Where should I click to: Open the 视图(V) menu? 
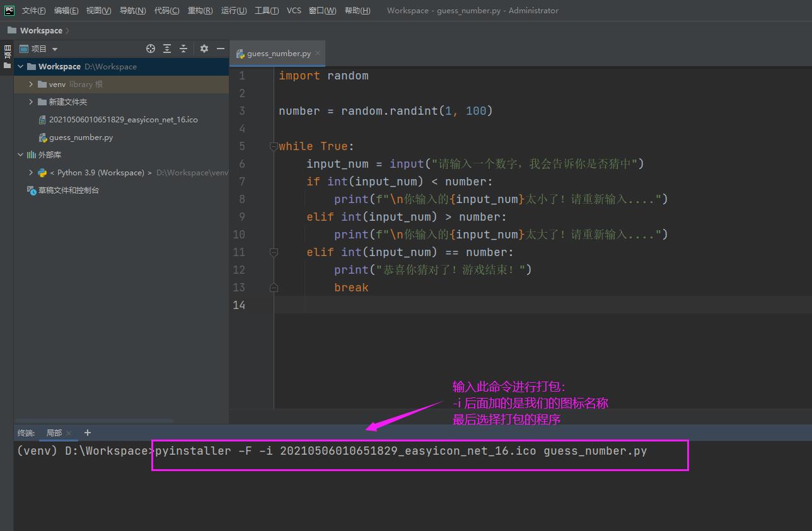tap(99, 11)
